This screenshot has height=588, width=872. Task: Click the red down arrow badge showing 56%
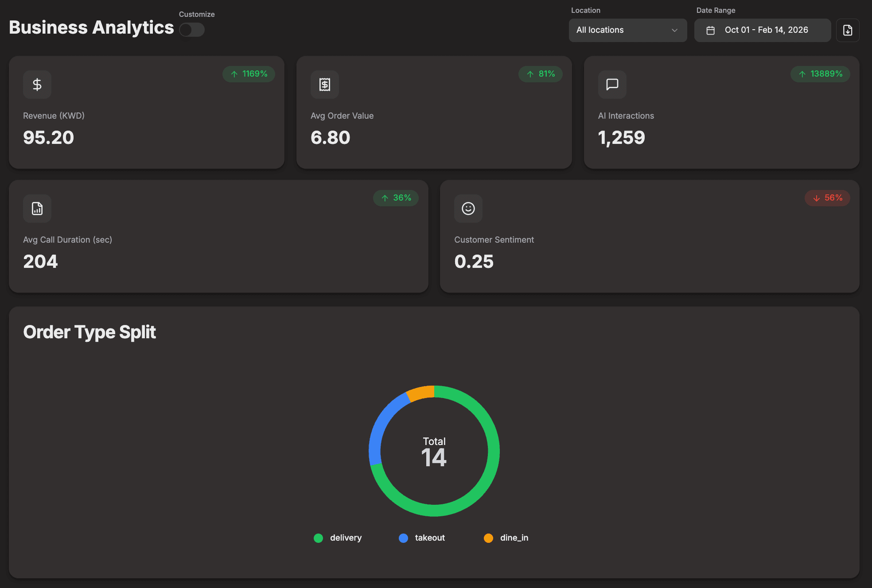pos(827,198)
